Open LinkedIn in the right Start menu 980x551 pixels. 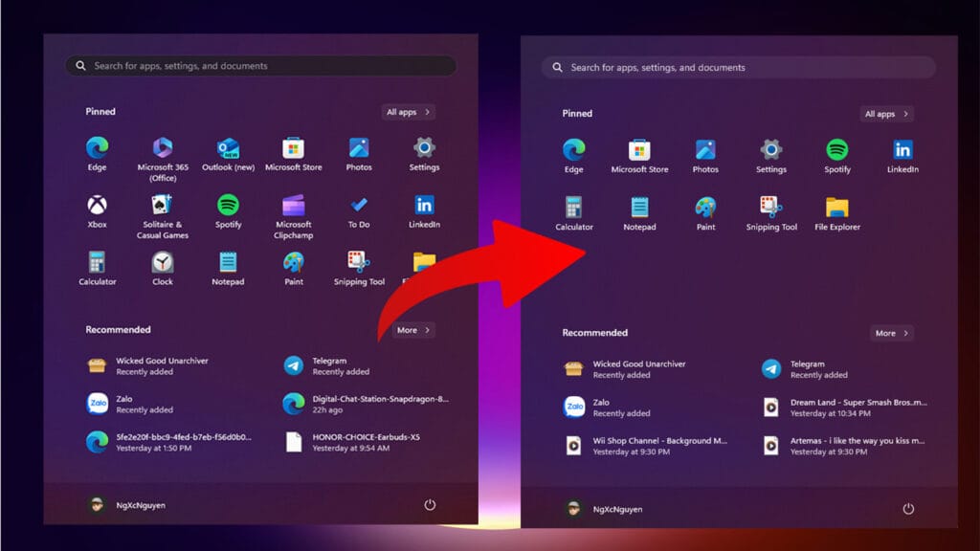[902, 156]
